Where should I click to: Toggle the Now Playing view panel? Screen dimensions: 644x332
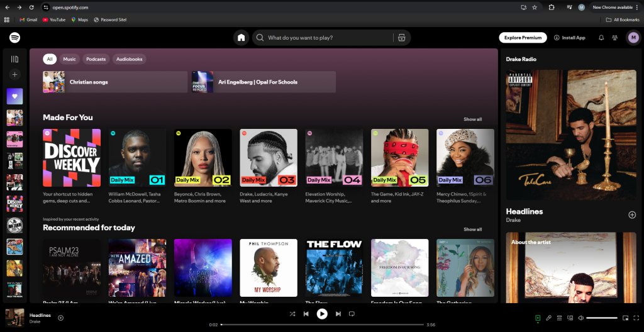(538, 318)
